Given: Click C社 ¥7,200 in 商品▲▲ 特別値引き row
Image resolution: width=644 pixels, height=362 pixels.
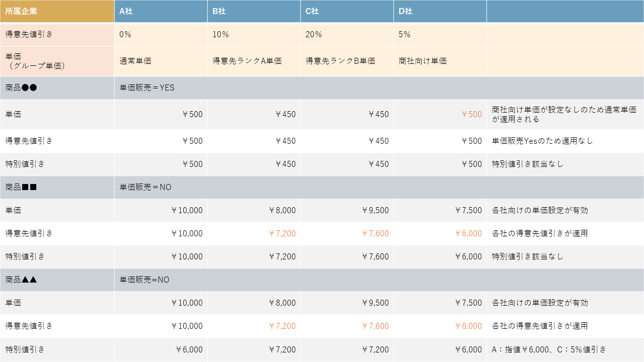Looking at the screenshot, I should pyautogui.click(x=375, y=349).
